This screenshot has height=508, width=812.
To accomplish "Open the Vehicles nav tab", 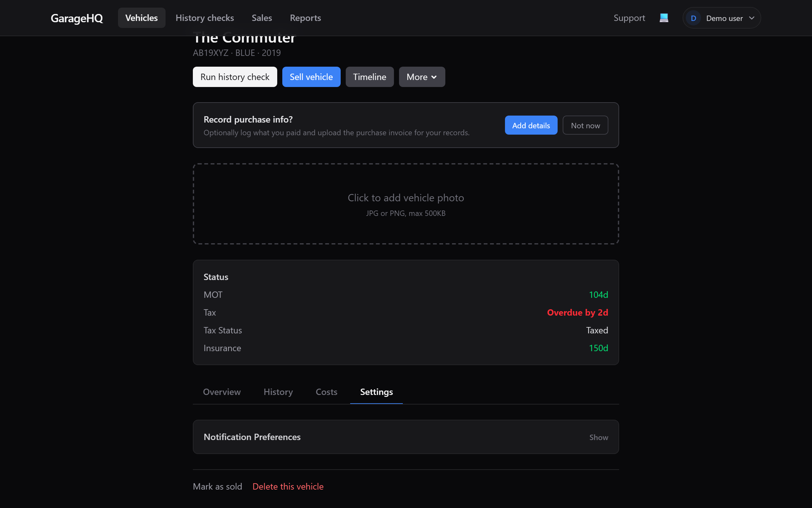I will (141, 18).
